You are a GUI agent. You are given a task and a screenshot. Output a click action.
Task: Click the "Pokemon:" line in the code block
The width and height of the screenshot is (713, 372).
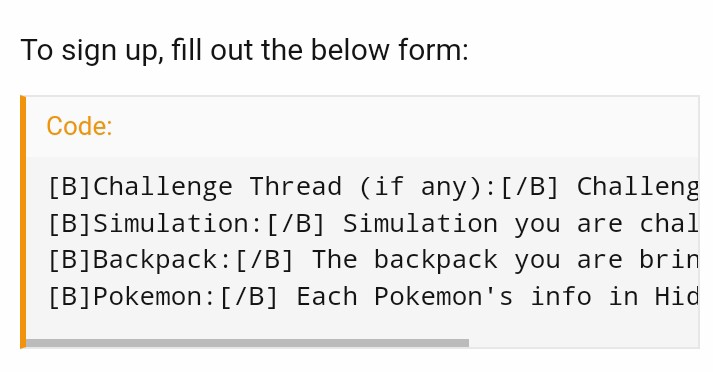click(x=373, y=297)
